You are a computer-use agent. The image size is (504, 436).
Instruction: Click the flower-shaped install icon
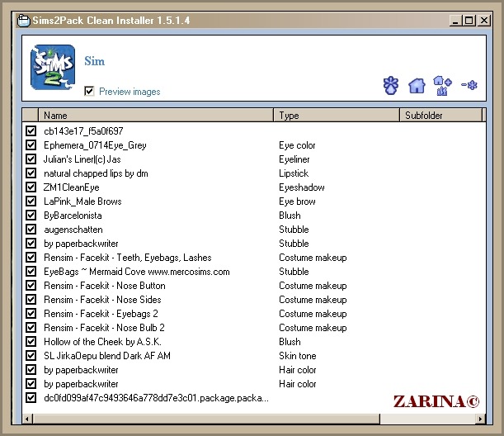coord(390,86)
